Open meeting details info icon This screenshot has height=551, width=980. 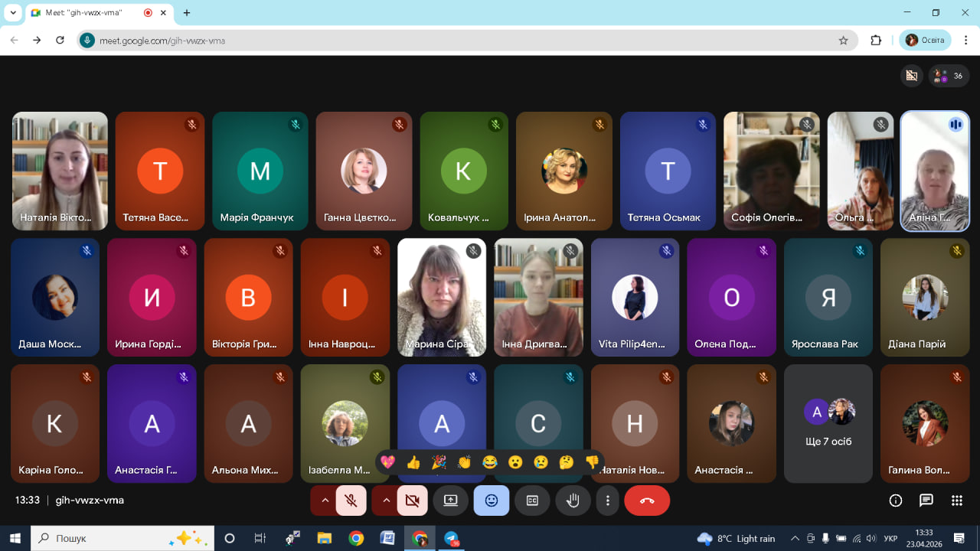[x=895, y=500]
